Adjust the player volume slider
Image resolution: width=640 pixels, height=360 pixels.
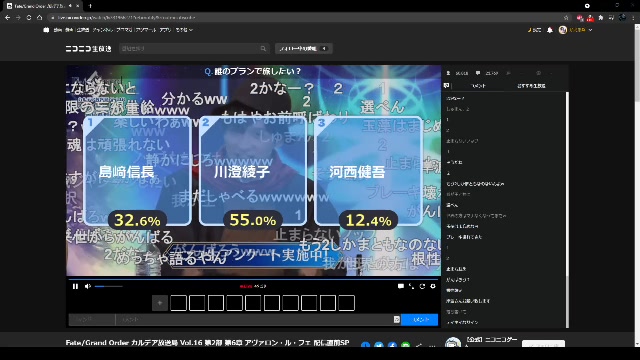click(x=109, y=287)
